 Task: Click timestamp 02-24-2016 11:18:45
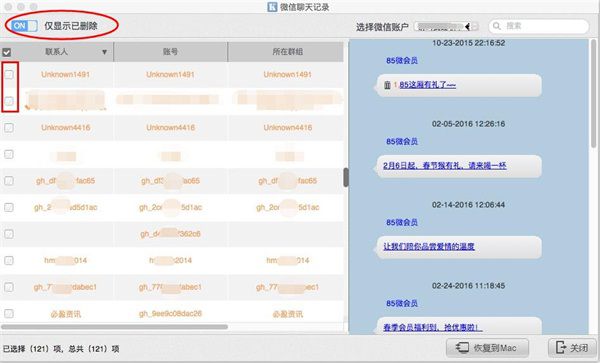468,286
